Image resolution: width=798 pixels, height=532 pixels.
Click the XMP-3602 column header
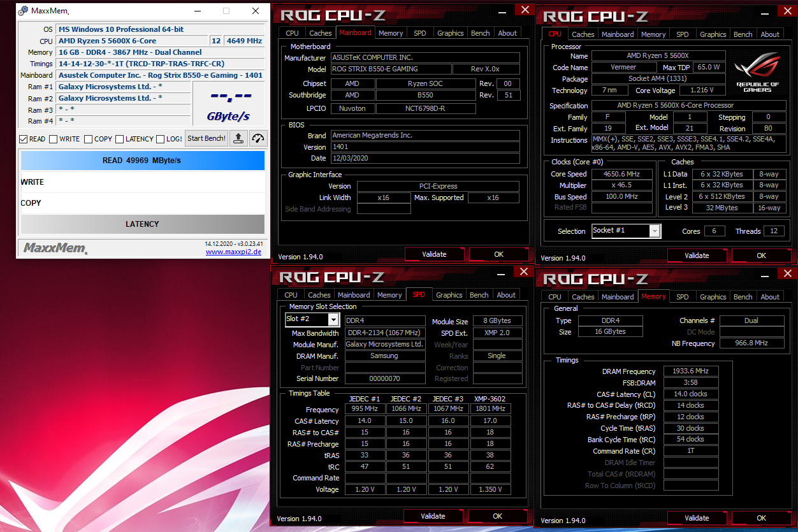[x=490, y=399]
